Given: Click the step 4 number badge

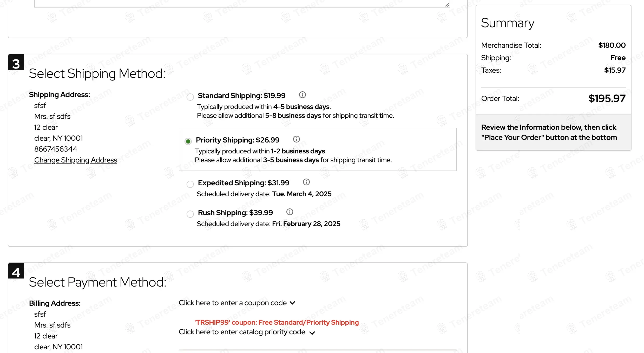Looking at the screenshot, I should click(x=16, y=271).
